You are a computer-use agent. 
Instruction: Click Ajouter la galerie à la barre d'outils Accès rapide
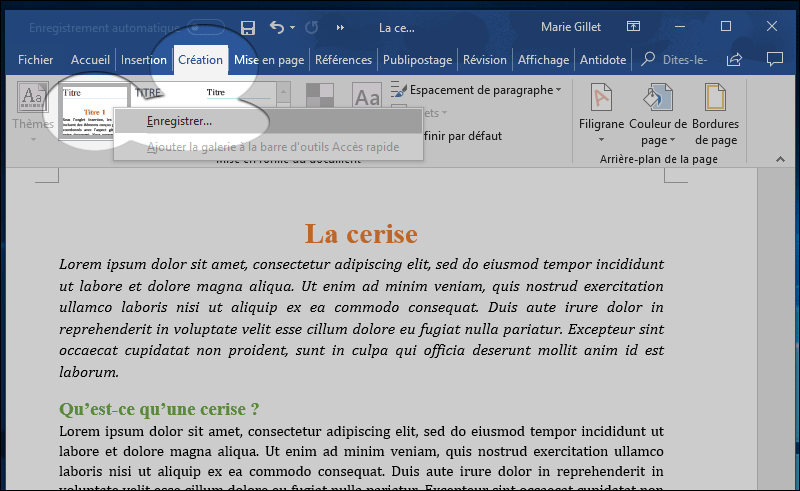[x=268, y=147]
